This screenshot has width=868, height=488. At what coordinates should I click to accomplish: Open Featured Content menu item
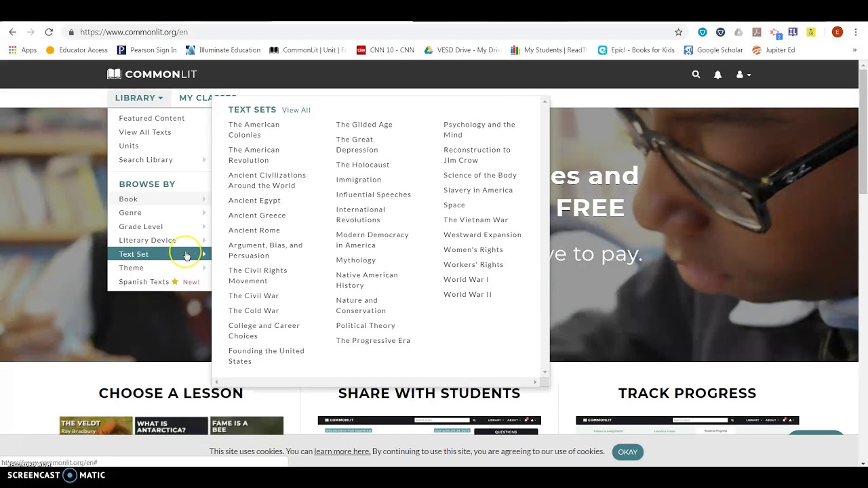(152, 118)
